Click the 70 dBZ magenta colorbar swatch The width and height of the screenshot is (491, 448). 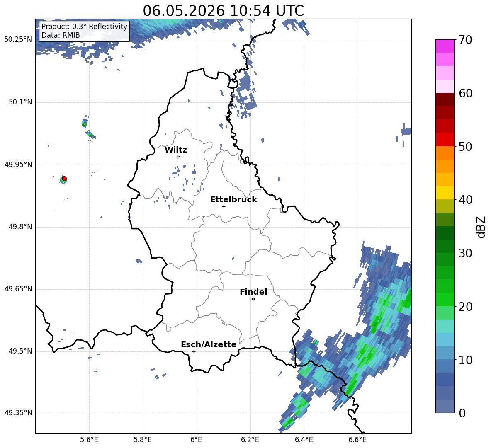445,46
